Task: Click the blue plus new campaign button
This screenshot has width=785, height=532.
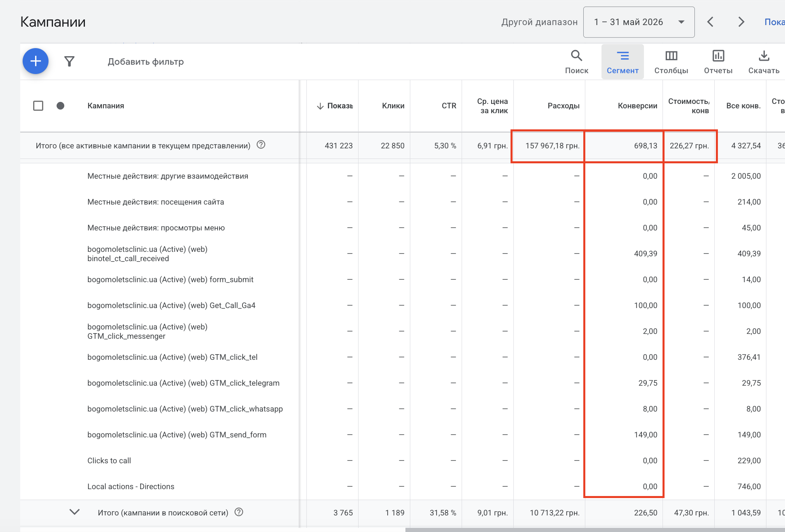Action: pos(36,61)
